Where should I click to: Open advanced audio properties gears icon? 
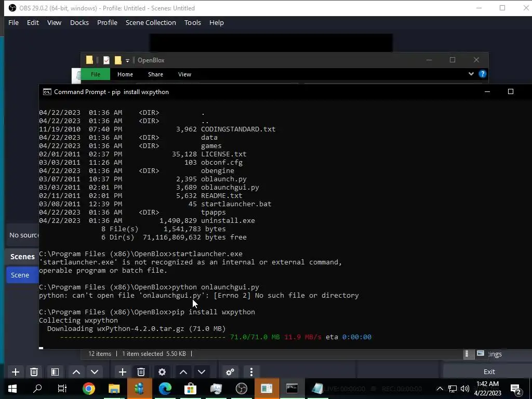click(230, 372)
